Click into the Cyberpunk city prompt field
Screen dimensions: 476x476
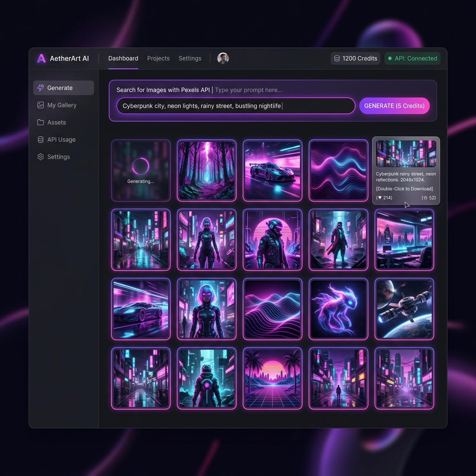click(236, 106)
